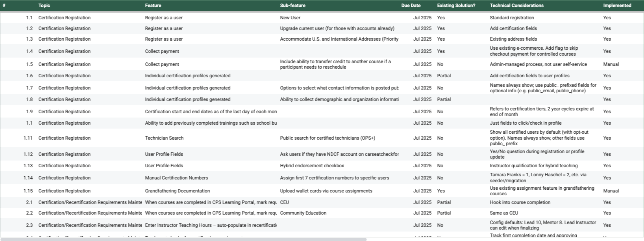The width and height of the screenshot is (644, 241).
Task: Click 'Yes' implemented value in row 1.13
Action: coord(607,166)
